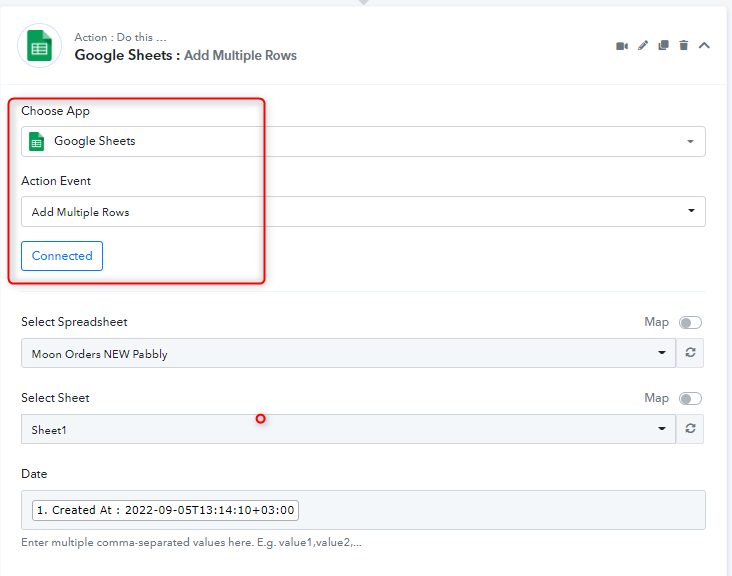
Task: Click the pencil edit icon
Action: pyautogui.click(x=643, y=46)
